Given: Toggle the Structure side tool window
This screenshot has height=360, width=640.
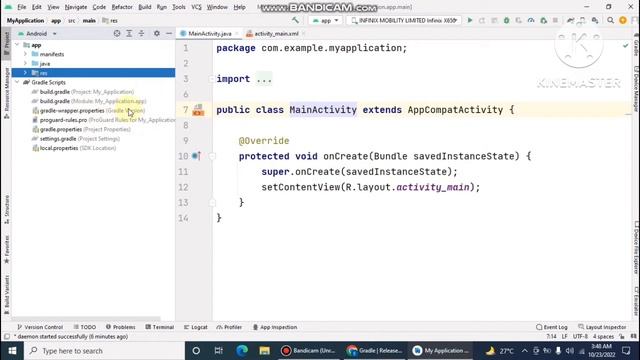Looking at the screenshot, I should point(7,209).
